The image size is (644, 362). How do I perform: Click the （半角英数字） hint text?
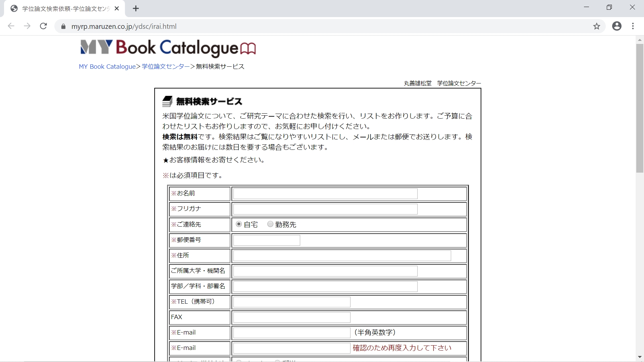(x=375, y=333)
